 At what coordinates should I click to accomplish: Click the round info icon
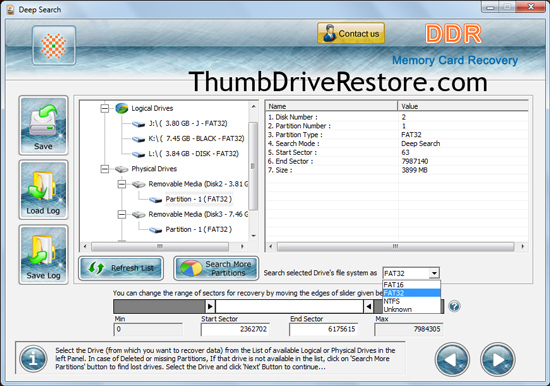[x=33, y=359]
